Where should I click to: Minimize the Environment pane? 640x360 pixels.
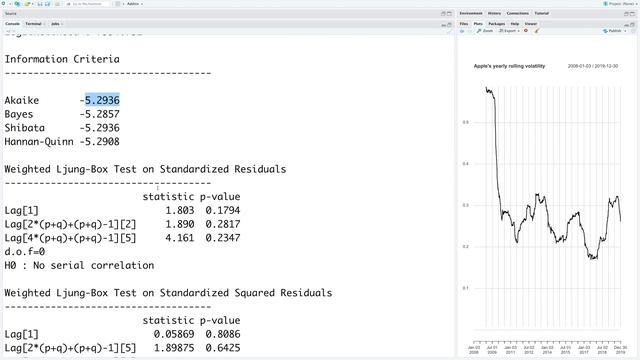pyautogui.click(x=626, y=13)
